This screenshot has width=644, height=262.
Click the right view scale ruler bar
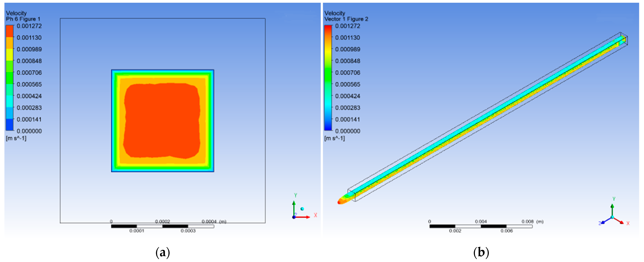(x=481, y=226)
